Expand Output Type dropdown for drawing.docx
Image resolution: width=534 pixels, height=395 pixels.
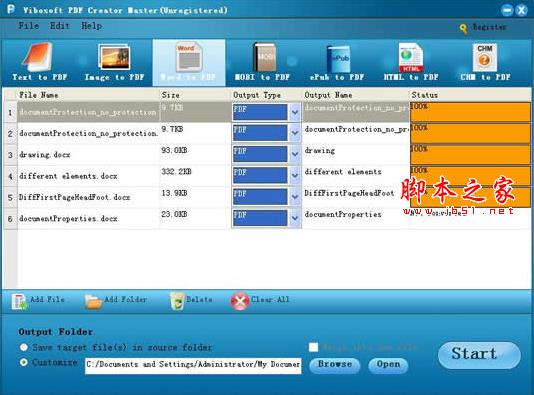[295, 154]
